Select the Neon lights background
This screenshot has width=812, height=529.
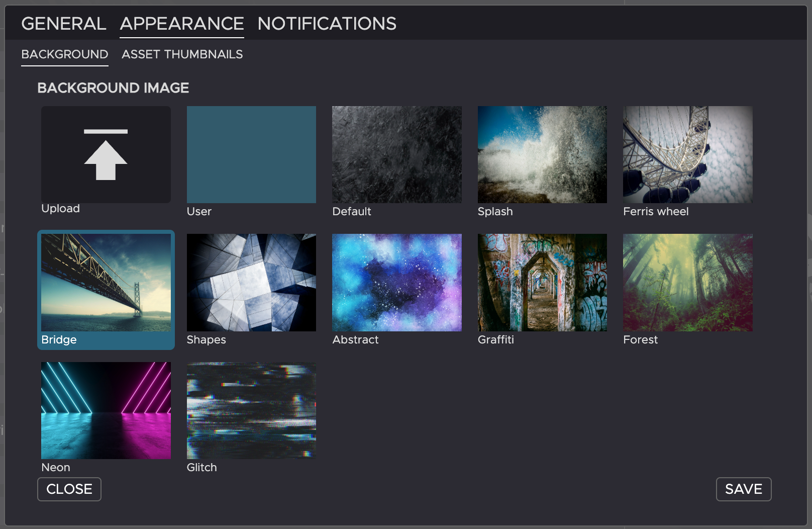point(106,410)
